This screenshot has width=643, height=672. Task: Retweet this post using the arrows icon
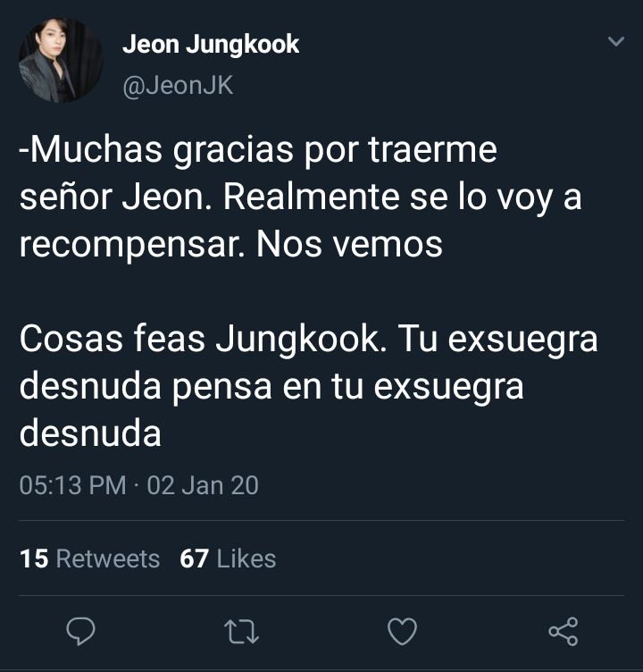(x=242, y=632)
